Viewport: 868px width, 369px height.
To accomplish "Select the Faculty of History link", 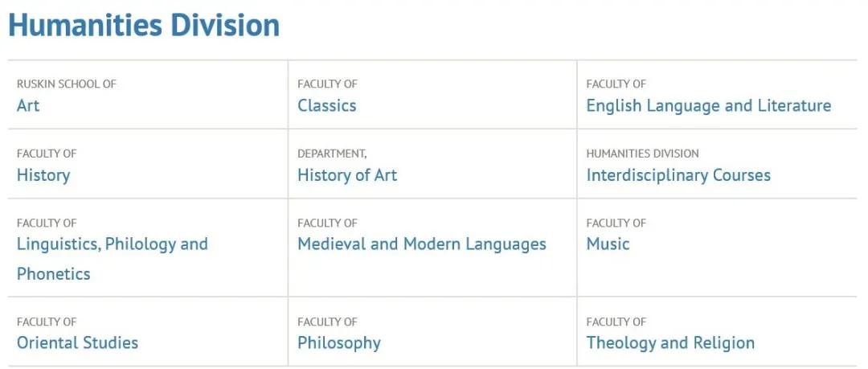I will (x=43, y=175).
